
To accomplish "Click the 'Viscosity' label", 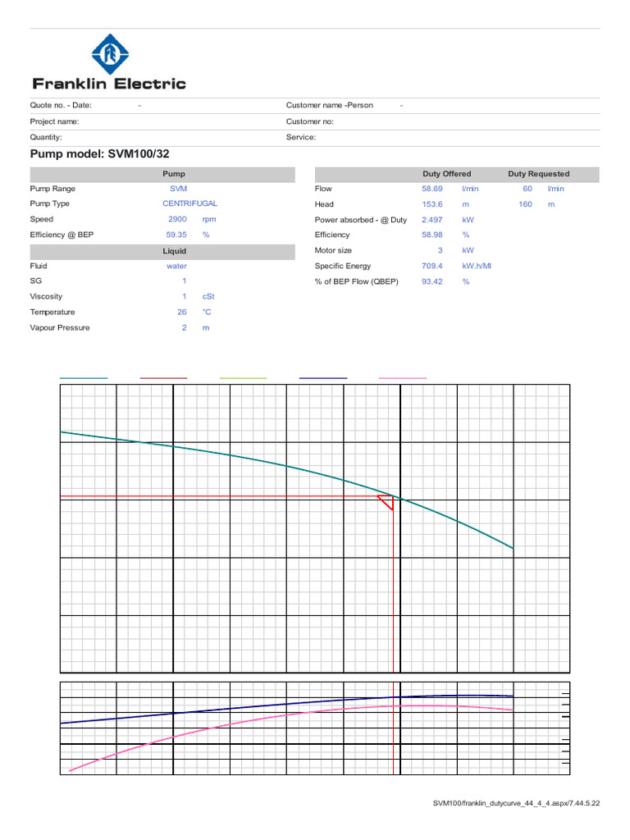I will click(46, 296).
